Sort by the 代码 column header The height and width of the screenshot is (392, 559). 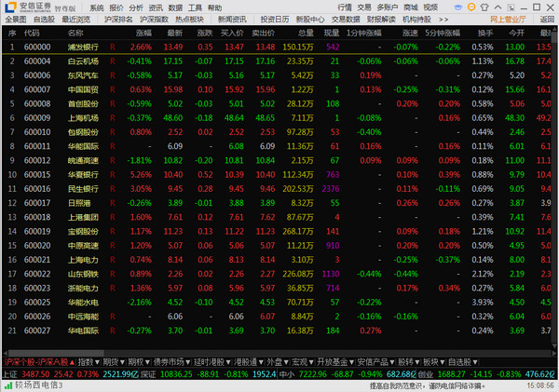(32, 34)
